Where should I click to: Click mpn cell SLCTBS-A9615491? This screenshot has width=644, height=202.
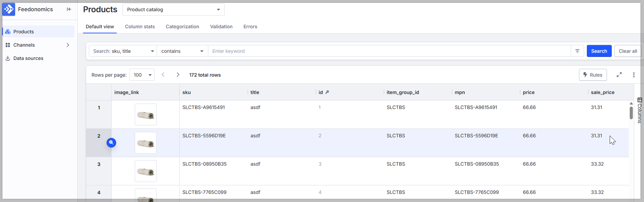[x=476, y=107]
